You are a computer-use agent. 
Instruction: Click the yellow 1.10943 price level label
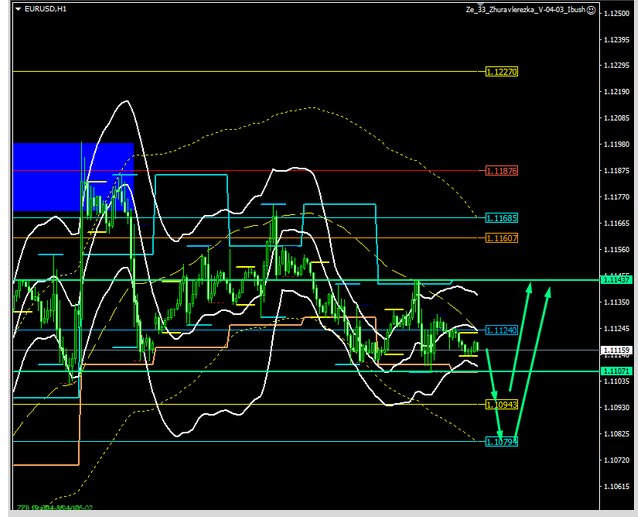(501, 404)
